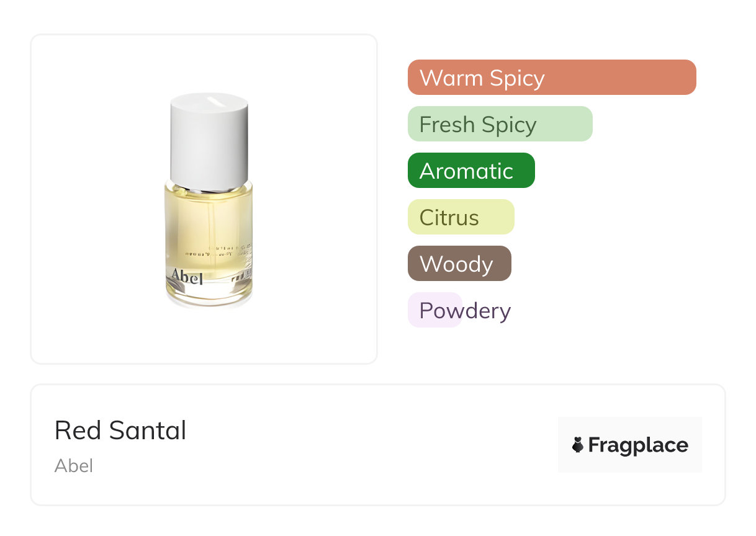Open the Abel brand link below title
Viewport: 756px width, 536px height.
(74, 466)
